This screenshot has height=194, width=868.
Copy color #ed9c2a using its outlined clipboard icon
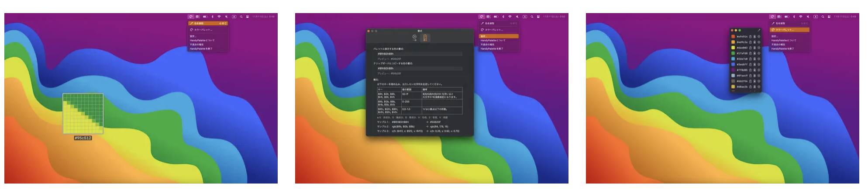pos(750,42)
